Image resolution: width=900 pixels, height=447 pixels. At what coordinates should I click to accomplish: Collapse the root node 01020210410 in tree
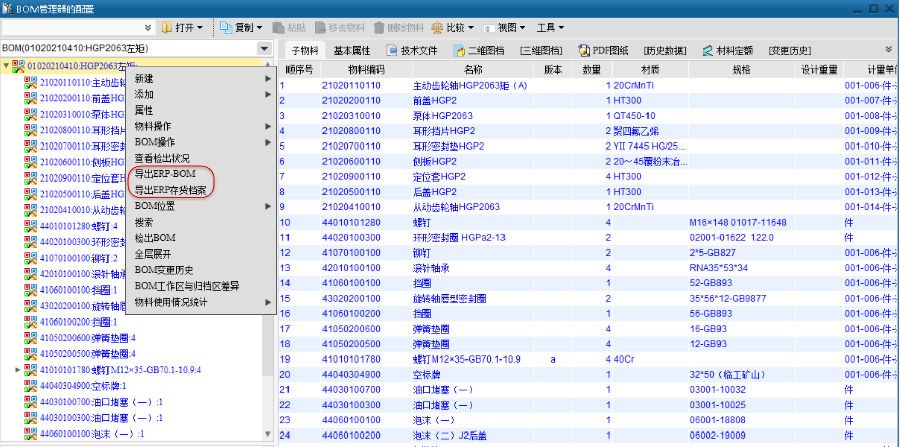[8, 66]
